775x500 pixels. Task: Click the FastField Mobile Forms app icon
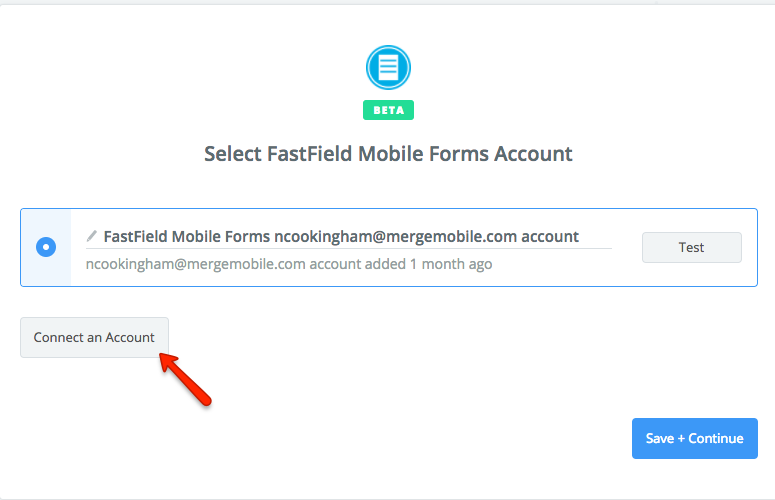(388, 68)
